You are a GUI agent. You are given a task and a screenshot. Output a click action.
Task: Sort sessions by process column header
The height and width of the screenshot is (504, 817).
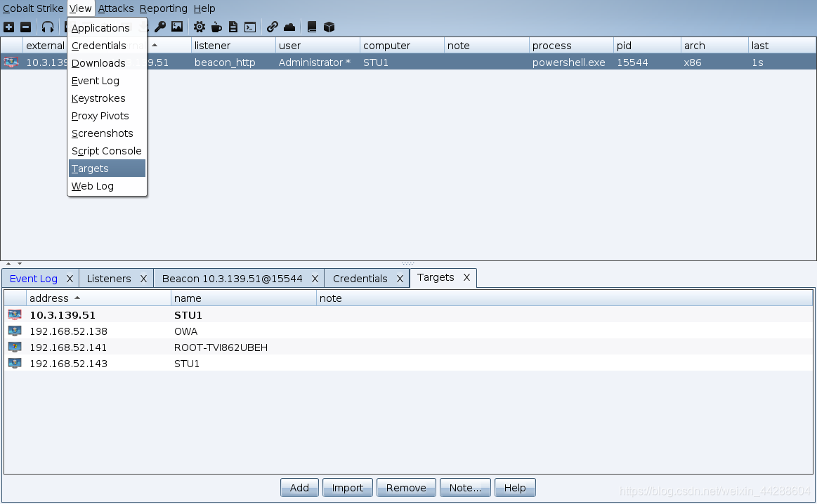tap(571, 46)
